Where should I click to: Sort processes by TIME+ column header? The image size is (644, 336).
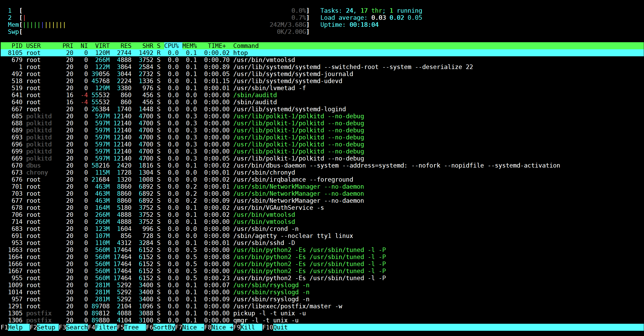point(216,46)
